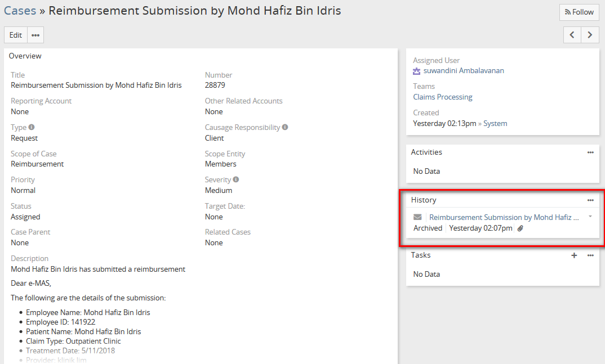Click the email envelope icon in History
The image size is (605, 364).
(417, 217)
